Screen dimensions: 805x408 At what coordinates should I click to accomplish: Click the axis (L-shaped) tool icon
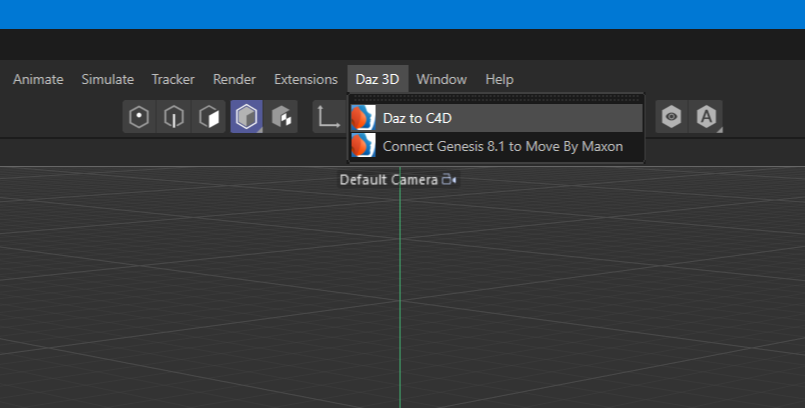(x=328, y=117)
